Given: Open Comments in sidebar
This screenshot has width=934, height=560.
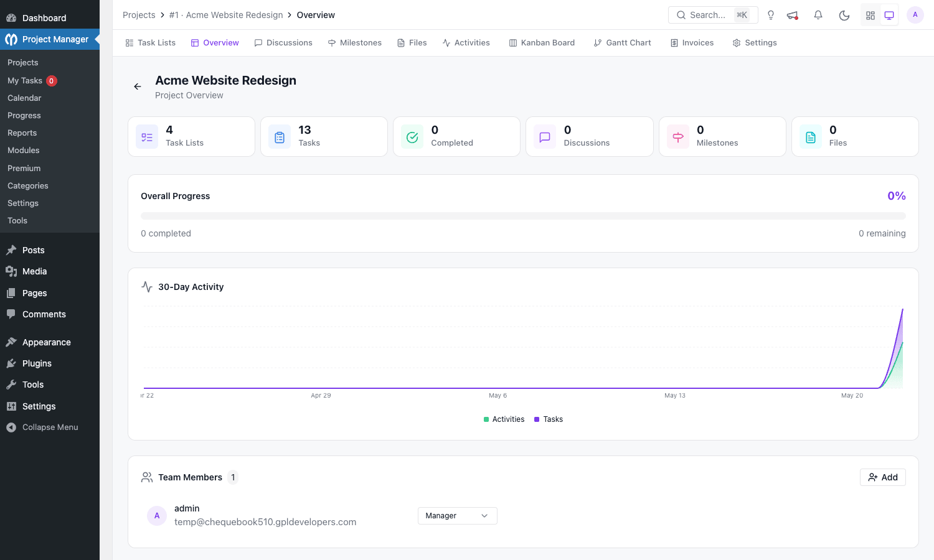Looking at the screenshot, I should click(x=50, y=314).
